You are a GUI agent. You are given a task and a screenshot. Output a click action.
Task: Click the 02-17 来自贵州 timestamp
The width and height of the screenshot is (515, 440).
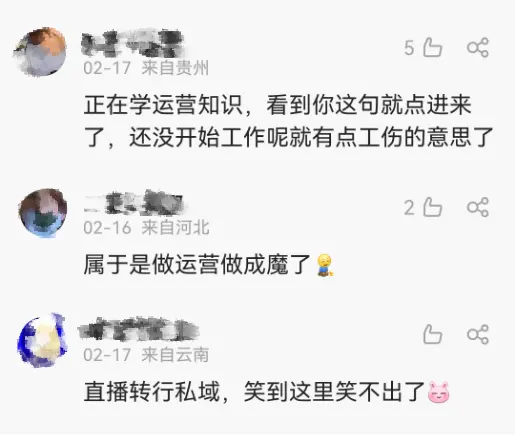tap(146, 68)
